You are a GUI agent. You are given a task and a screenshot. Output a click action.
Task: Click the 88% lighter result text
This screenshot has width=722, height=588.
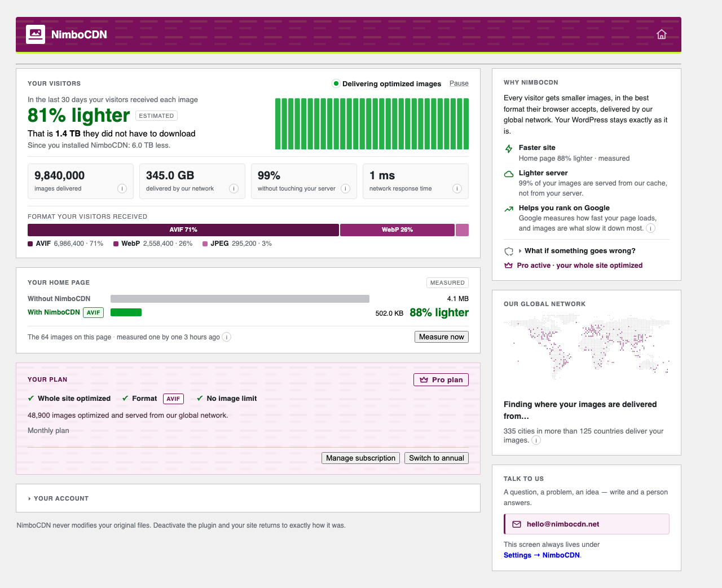point(439,312)
